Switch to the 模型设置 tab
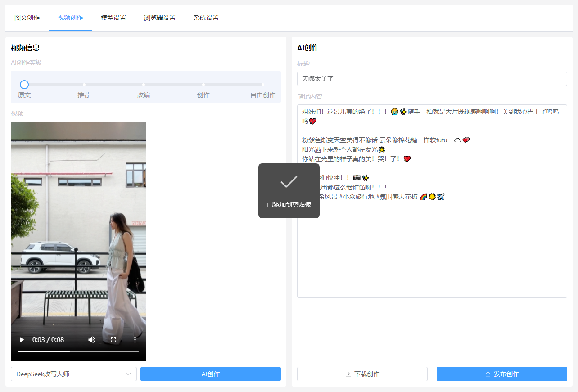This screenshot has width=578, height=392. click(x=113, y=17)
